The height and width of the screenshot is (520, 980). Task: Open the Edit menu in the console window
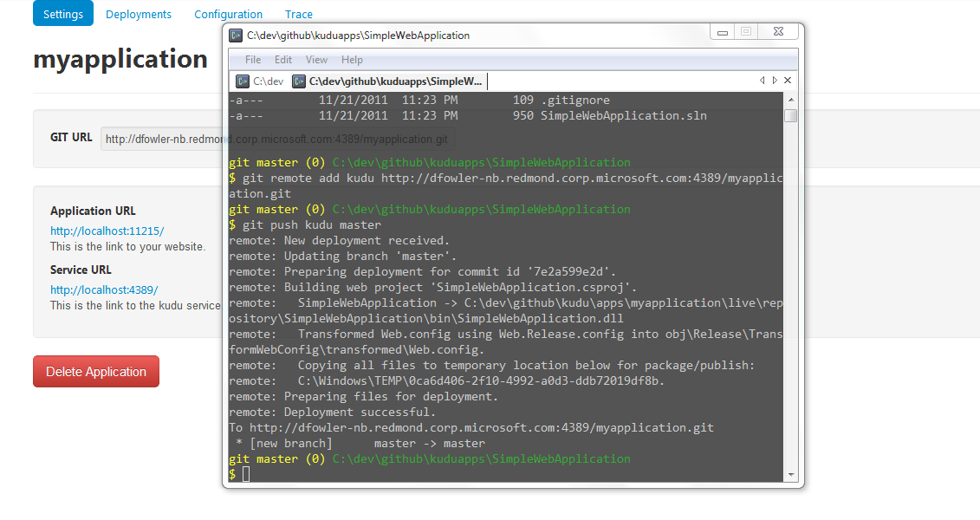(283, 60)
